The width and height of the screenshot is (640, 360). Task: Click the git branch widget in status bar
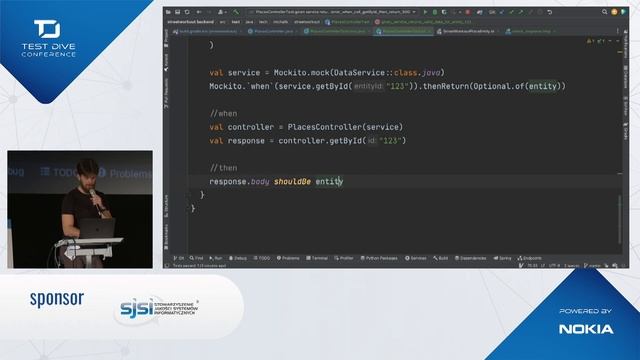pos(593,266)
